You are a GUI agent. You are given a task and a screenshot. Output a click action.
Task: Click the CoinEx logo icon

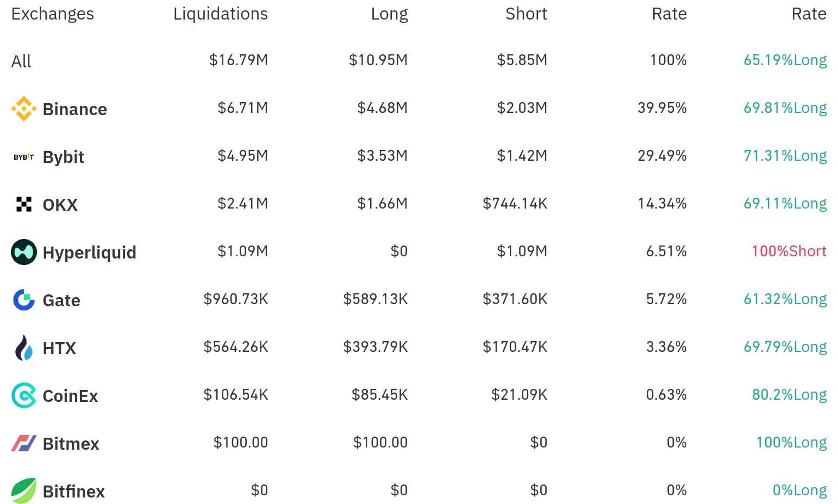tap(24, 395)
